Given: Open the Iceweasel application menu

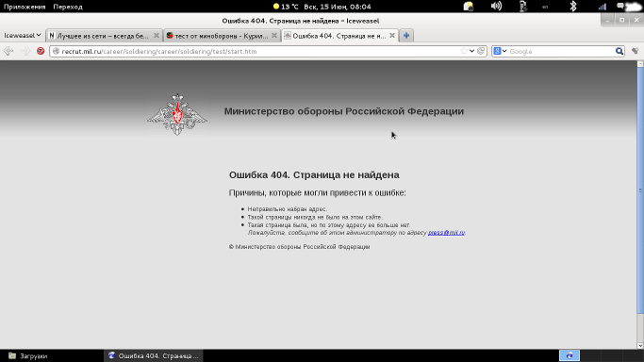Looking at the screenshot, I should [23, 36].
